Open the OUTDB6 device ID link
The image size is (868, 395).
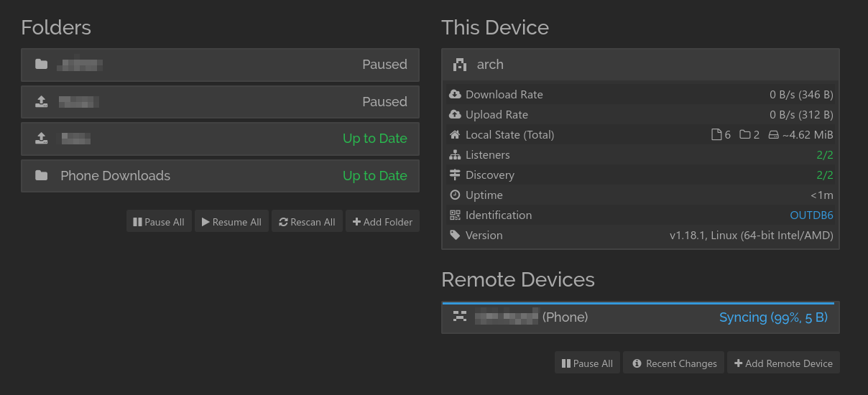pyautogui.click(x=812, y=215)
